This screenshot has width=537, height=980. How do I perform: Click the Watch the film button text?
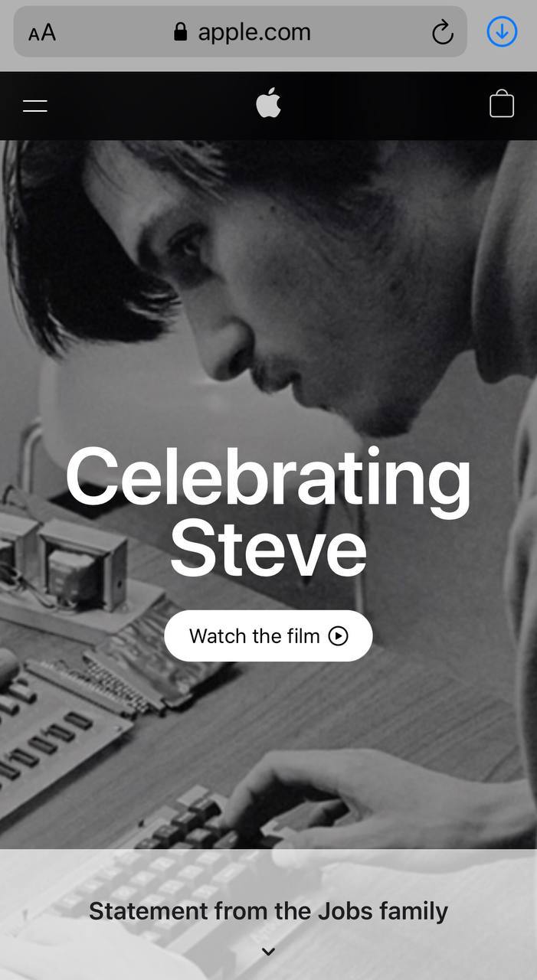(254, 635)
